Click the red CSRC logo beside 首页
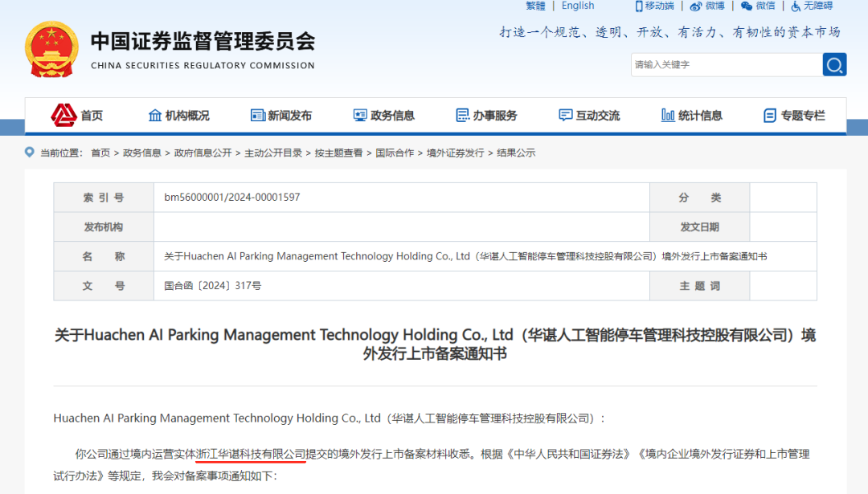The width and height of the screenshot is (868, 494). point(63,115)
